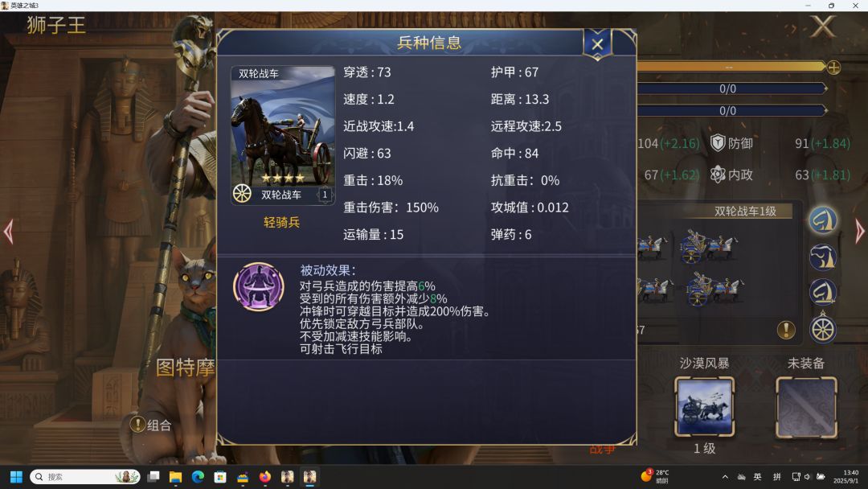Select the chariot wheel troop icon on right
This screenshot has height=489, width=868.
823,330
